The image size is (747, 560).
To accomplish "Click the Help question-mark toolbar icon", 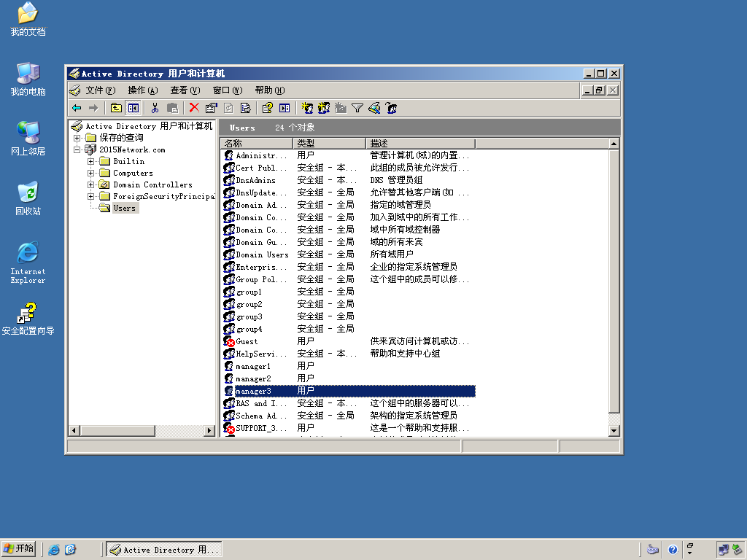I will click(x=267, y=108).
